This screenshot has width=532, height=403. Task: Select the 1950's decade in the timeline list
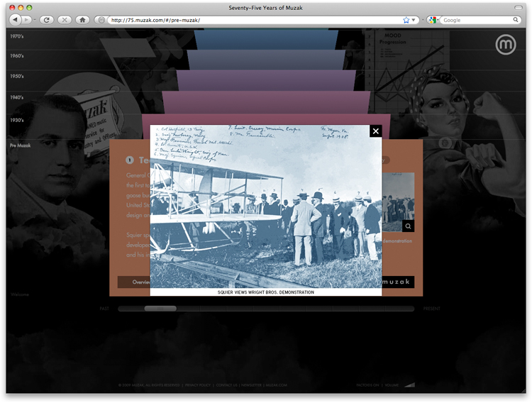(16, 77)
